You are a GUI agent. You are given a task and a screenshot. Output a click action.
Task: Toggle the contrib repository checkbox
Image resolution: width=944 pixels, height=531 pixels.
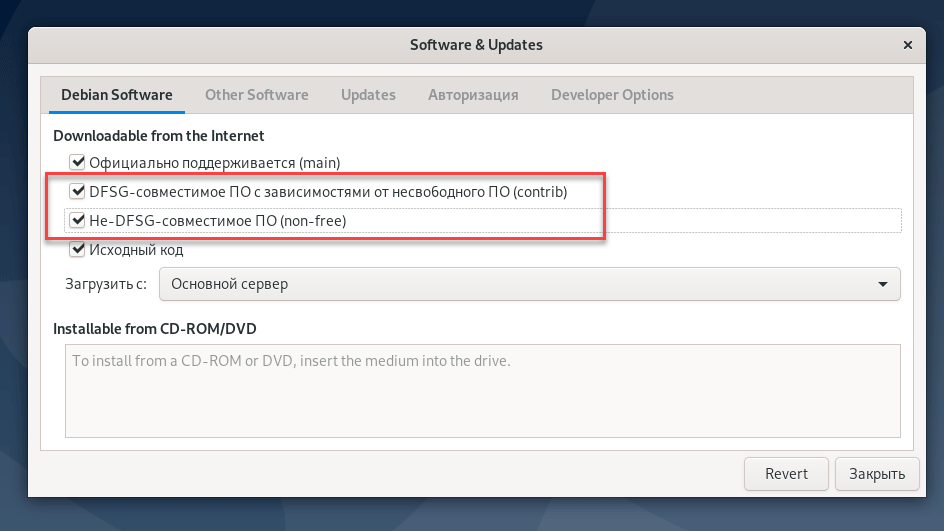click(x=77, y=191)
